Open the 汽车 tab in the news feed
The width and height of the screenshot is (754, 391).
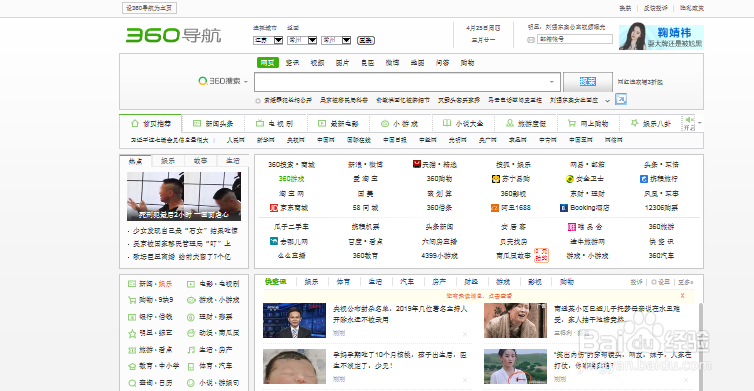(407, 282)
